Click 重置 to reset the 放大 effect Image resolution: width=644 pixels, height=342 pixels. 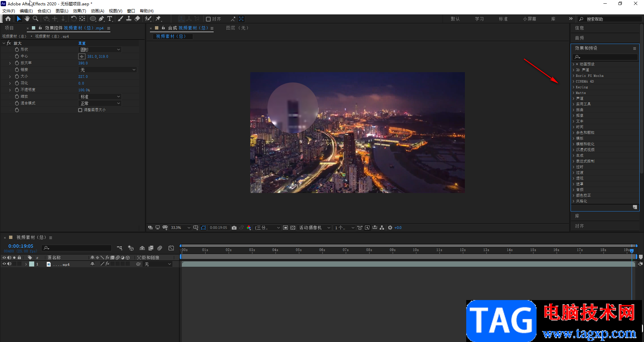(82, 43)
